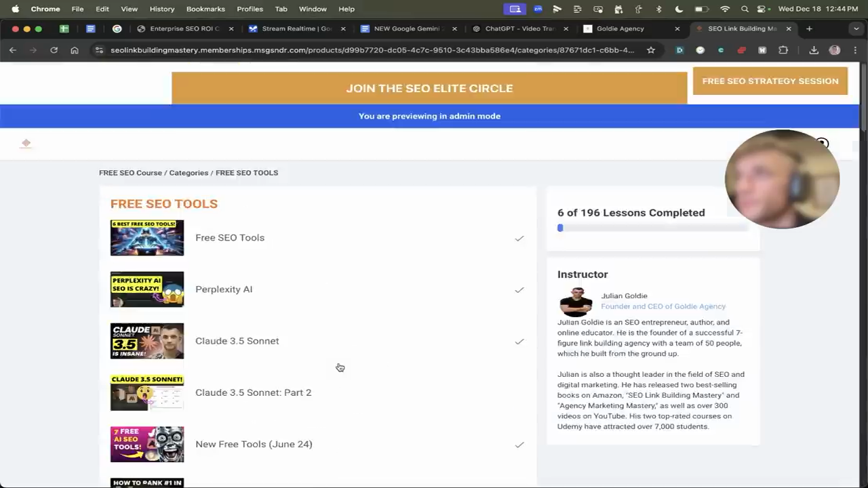The image size is (868, 488).
Task: Open the Profiles menu
Action: pyautogui.click(x=250, y=9)
